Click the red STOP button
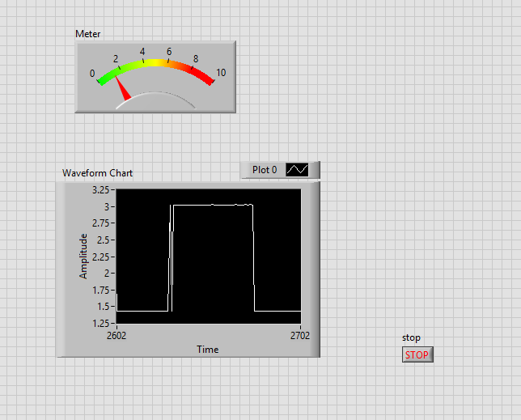The width and height of the screenshot is (521, 420). 417,354
